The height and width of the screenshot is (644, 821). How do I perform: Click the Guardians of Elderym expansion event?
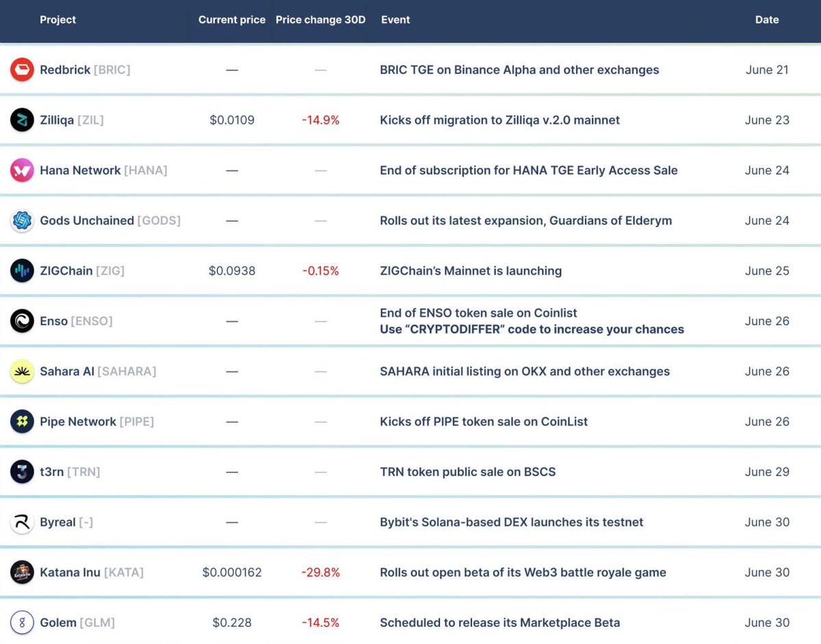(525, 221)
